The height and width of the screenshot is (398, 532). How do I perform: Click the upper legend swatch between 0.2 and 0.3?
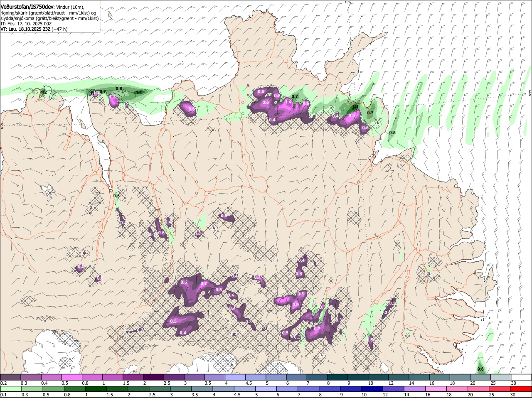(x=11, y=377)
